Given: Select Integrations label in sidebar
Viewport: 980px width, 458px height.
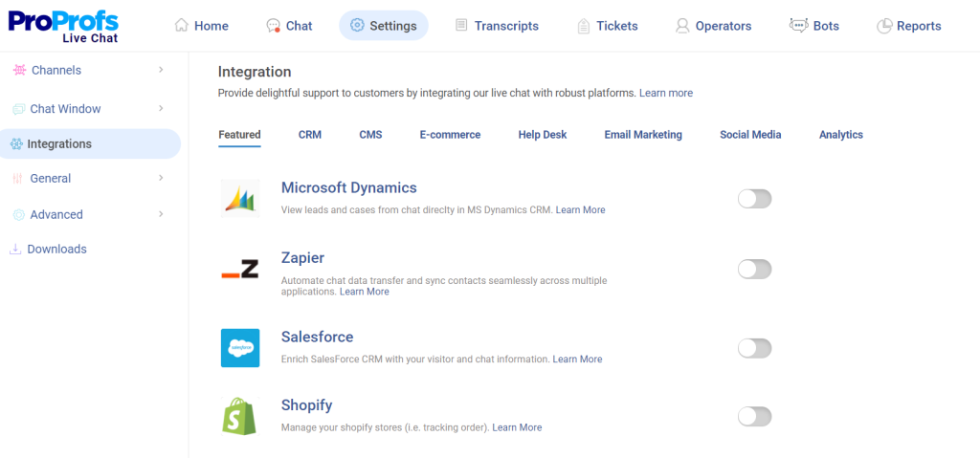Looking at the screenshot, I should click(x=59, y=143).
